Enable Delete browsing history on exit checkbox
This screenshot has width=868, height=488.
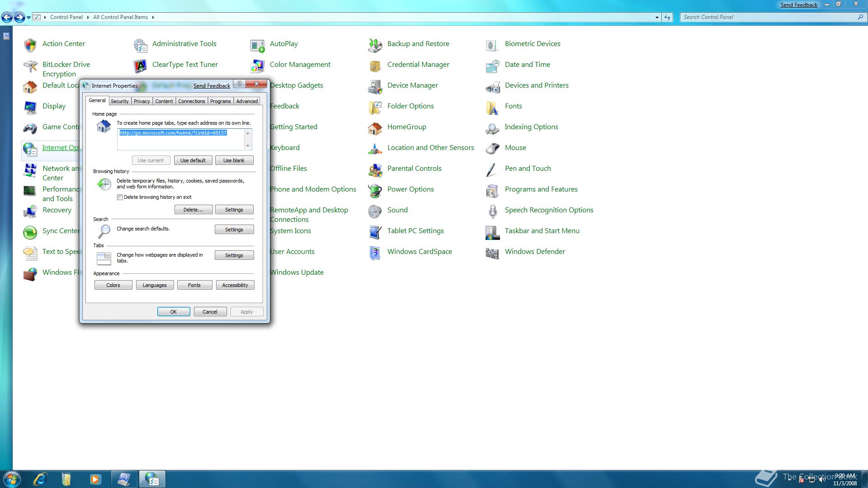120,197
